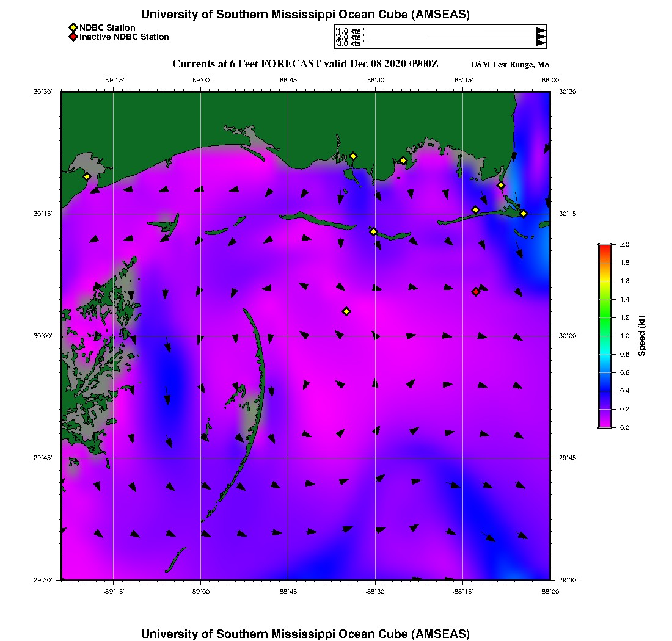Click the yellow NDBC Station legend diamond
Screen dimensions: 672x641
73,27
